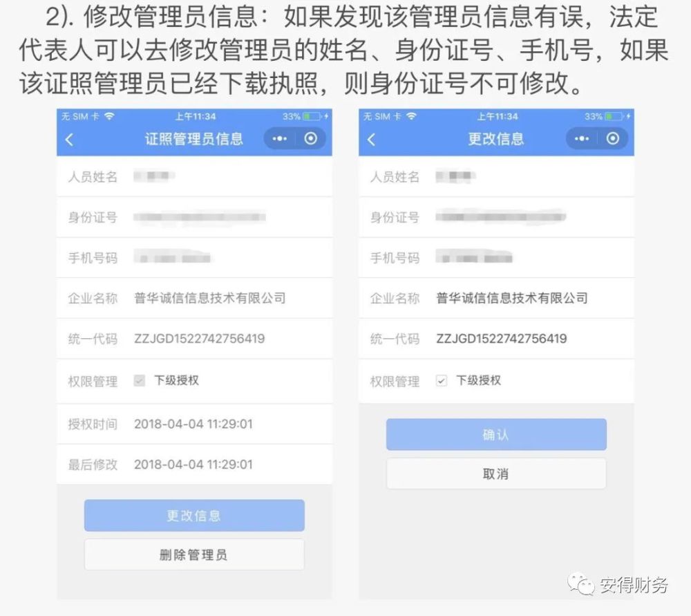Toggle disabled 下级授权 checkbox in info screen
691x616 pixels.
click(140, 380)
